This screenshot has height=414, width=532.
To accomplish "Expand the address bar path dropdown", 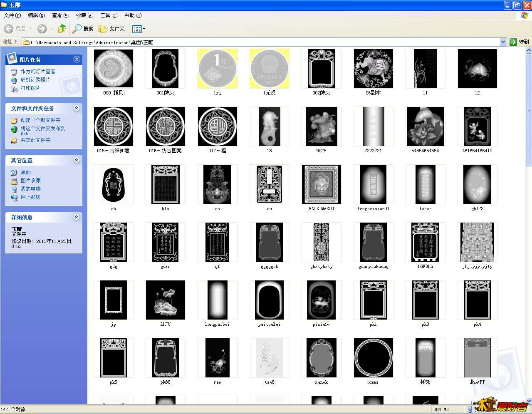I will tap(503, 42).
